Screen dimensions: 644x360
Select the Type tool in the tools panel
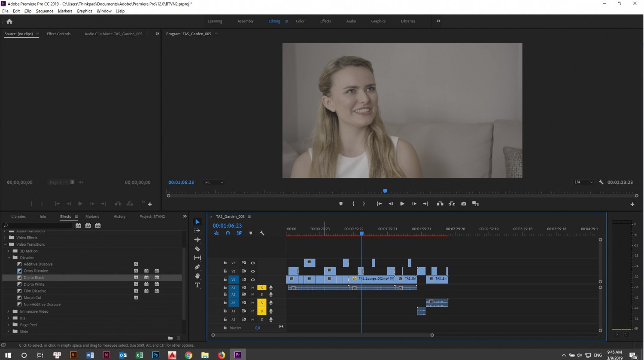tap(197, 285)
